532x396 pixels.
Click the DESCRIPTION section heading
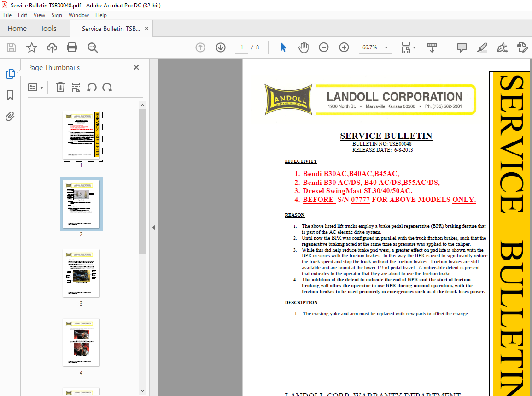click(x=301, y=302)
